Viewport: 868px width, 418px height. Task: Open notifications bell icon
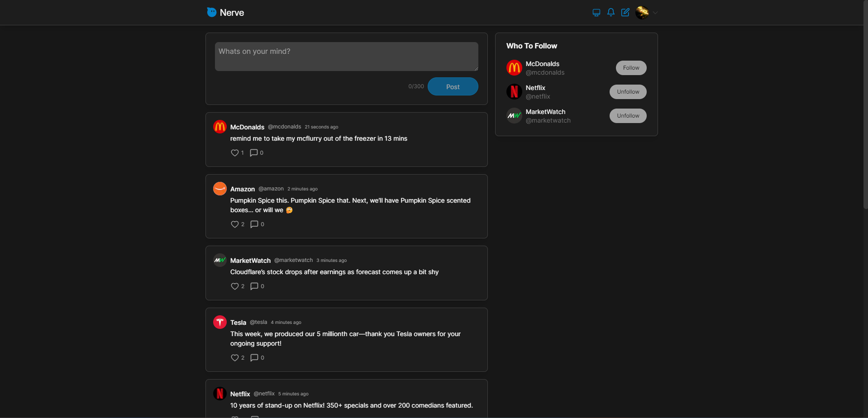tap(611, 12)
